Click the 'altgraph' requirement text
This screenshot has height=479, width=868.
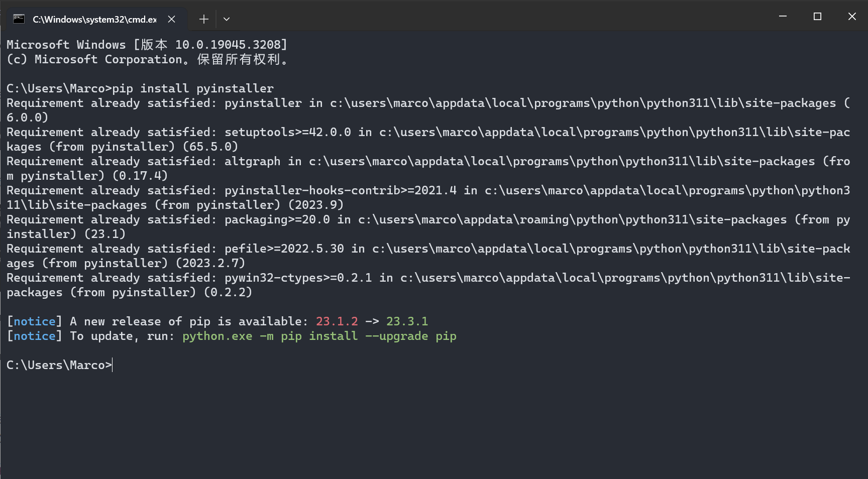coord(252,161)
